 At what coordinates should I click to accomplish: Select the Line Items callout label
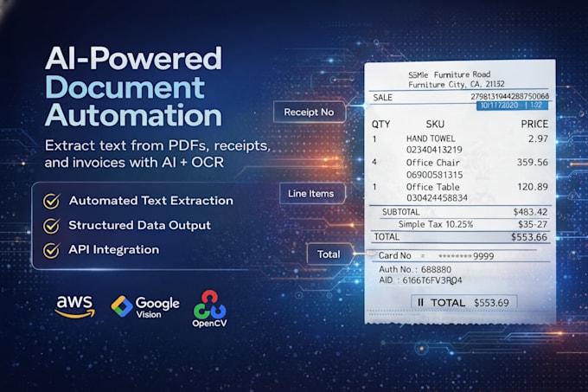311,194
